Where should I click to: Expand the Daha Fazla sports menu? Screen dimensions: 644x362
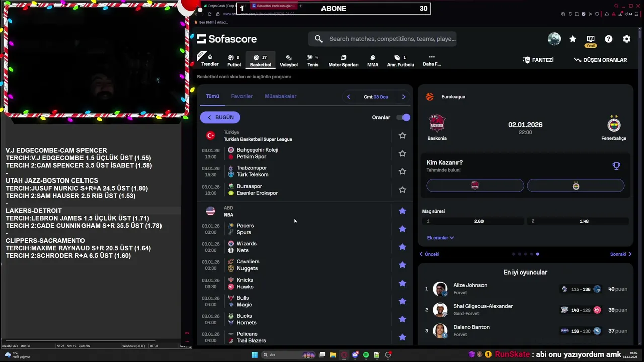tap(432, 60)
